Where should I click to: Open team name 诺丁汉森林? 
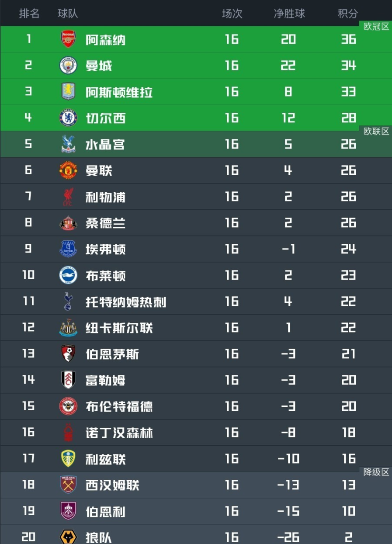pos(119,433)
